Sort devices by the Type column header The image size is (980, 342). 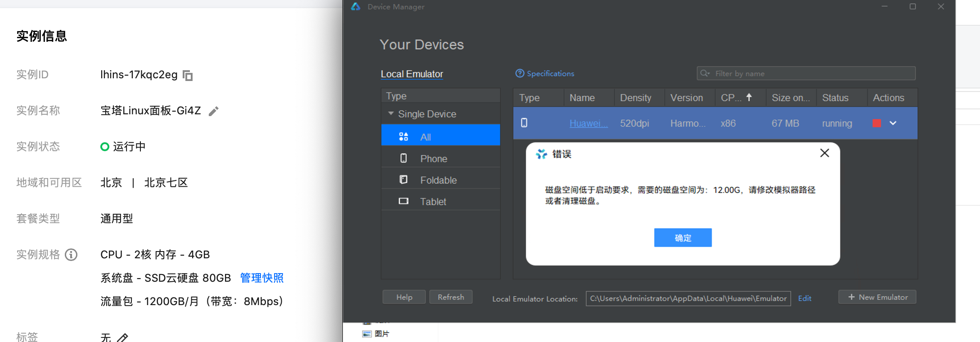click(x=538, y=98)
